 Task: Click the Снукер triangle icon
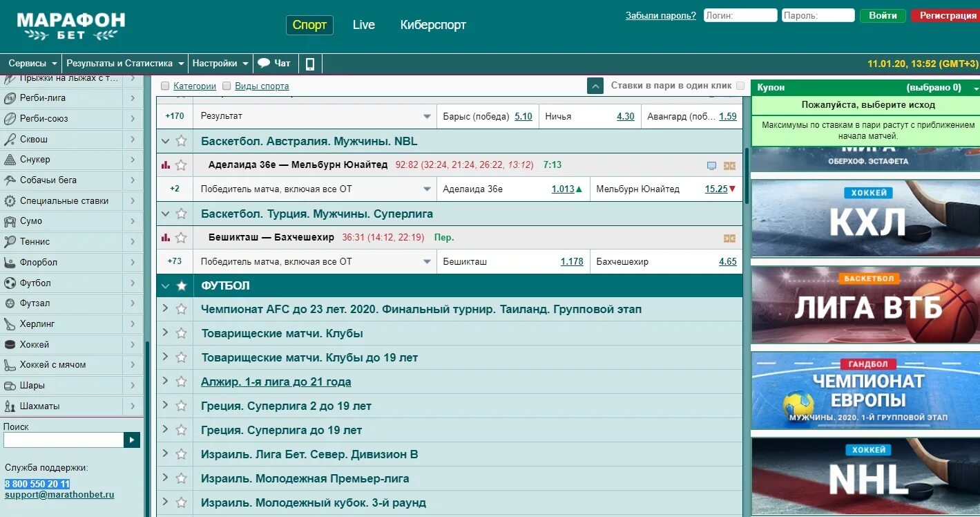point(10,160)
